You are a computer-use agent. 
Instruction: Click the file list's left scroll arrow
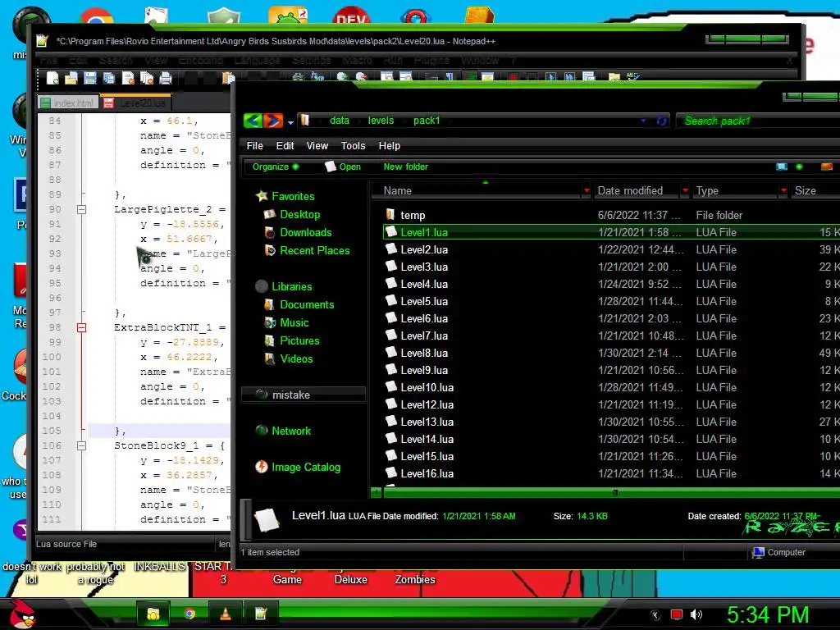pyautogui.click(x=377, y=492)
